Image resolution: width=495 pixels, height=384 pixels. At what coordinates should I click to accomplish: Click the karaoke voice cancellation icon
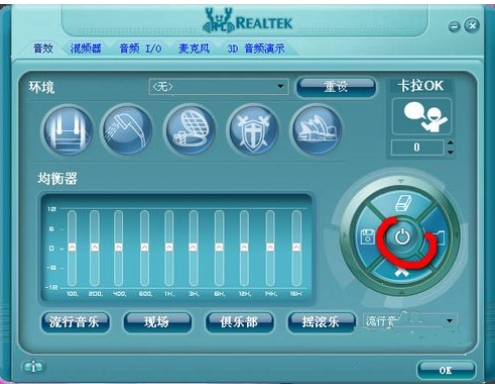tap(422, 117)
